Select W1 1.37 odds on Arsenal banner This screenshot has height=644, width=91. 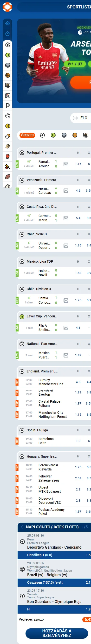75,64
